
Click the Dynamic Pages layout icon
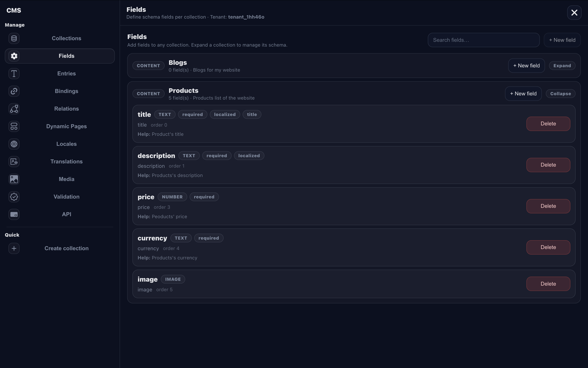[x=14, y=126]
